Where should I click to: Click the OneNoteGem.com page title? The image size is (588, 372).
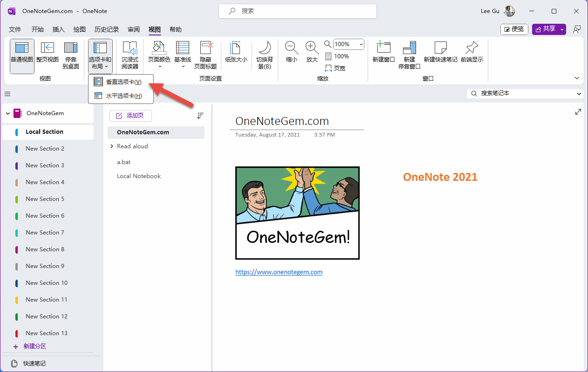(x=282, y=121)
